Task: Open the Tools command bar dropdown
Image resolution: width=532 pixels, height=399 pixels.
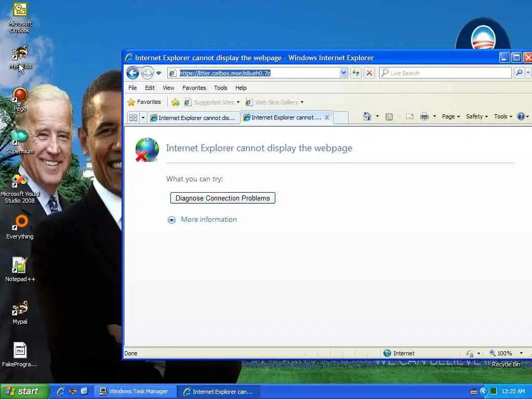Action: tap(503, 116)
